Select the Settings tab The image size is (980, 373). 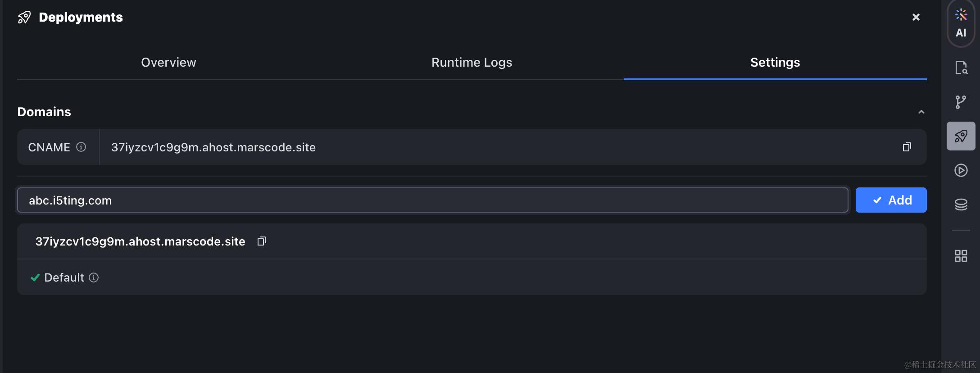(775, 62)
